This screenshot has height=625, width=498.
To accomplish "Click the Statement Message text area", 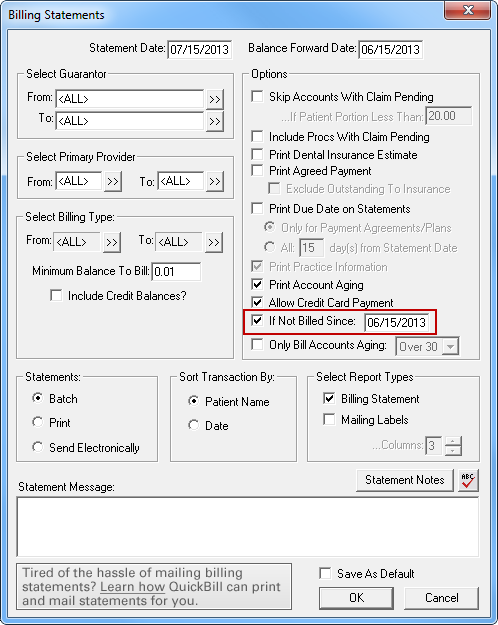I will coord(248,527).
